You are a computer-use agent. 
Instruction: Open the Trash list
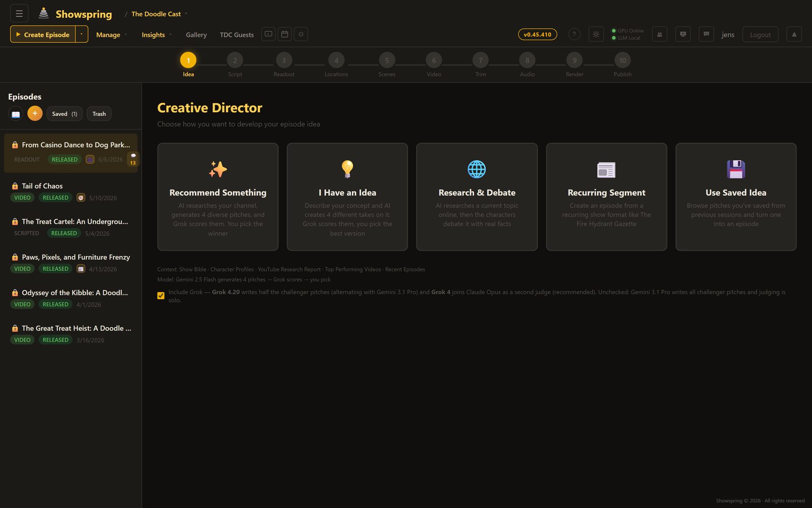99,114
